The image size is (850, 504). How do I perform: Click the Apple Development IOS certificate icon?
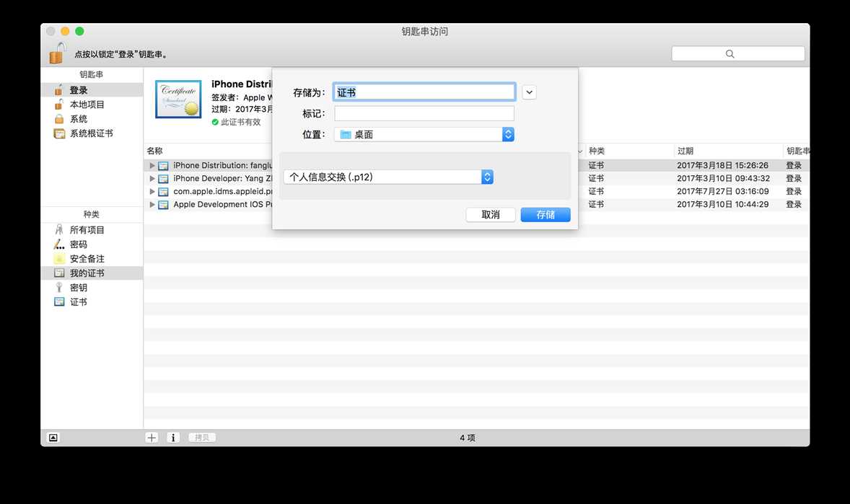coord(163,204)
